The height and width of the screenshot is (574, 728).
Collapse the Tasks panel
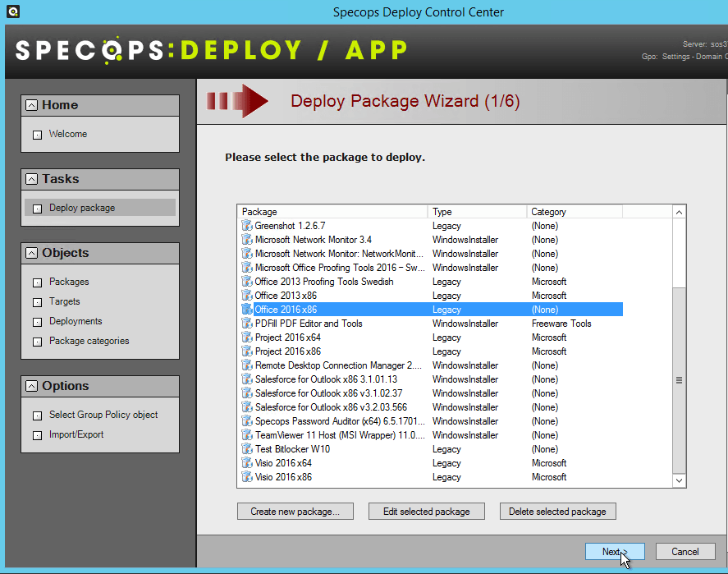[31, 179]
